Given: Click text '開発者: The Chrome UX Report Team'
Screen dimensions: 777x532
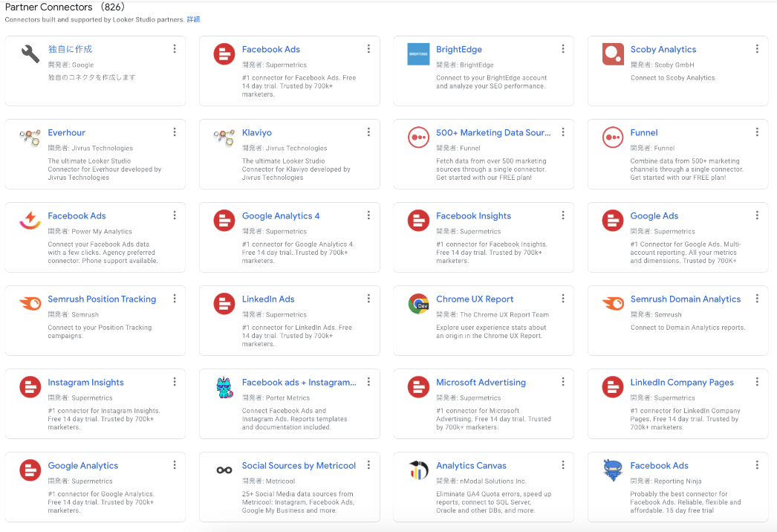Looking at the screenshot, I should [492, 315].
